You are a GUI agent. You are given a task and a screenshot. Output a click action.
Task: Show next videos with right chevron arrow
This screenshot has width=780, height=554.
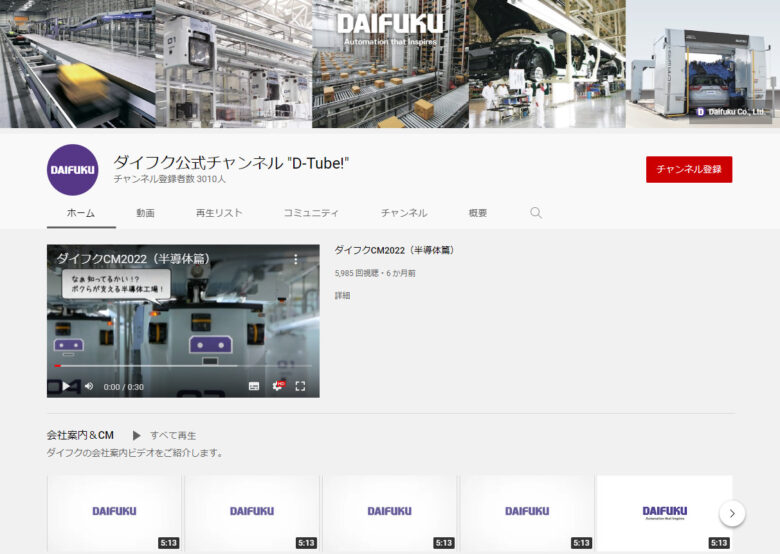(x=732, y=513)
